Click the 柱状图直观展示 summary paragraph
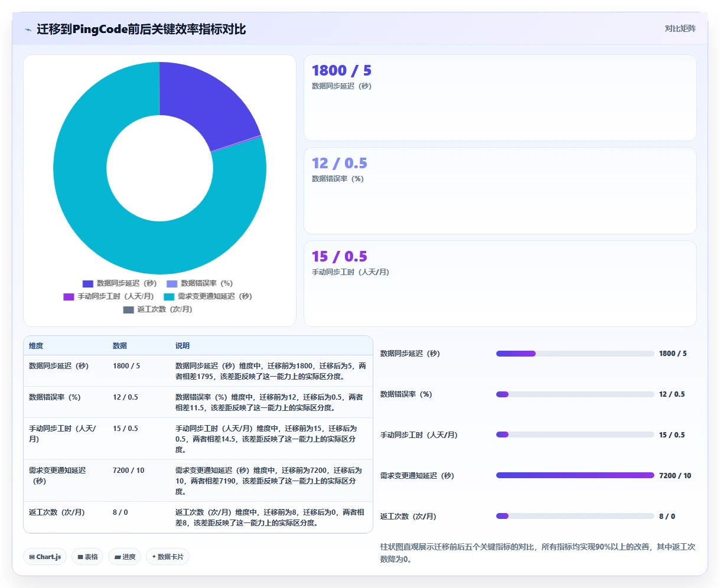The width and height of the screenshot is (720, 588). coord(538,553)
